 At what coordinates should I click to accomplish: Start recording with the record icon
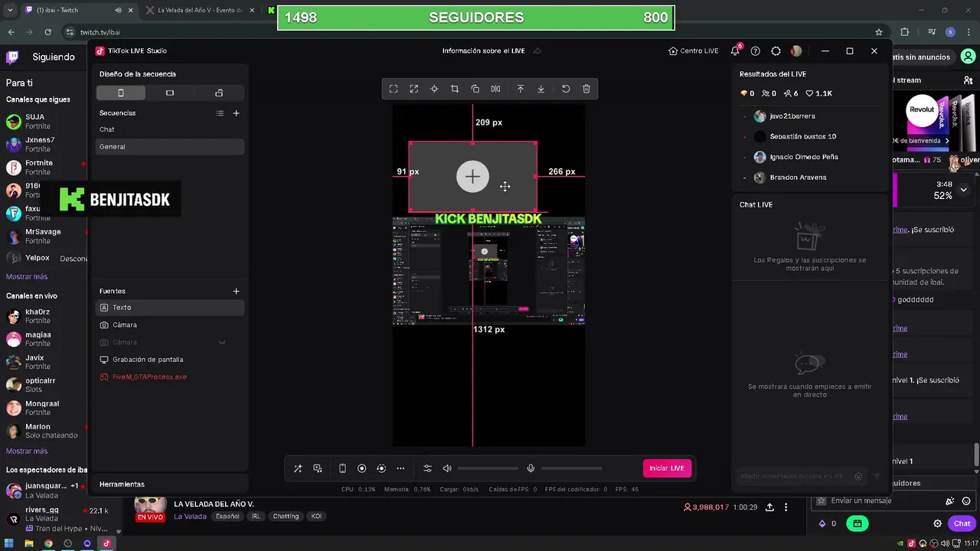pyautogui.click(x=362, y=468)
